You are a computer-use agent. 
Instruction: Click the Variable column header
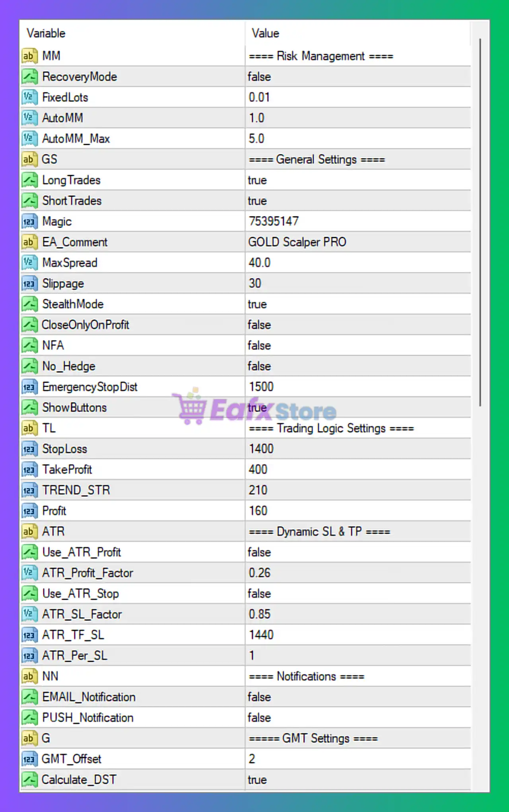coord(46,33)
